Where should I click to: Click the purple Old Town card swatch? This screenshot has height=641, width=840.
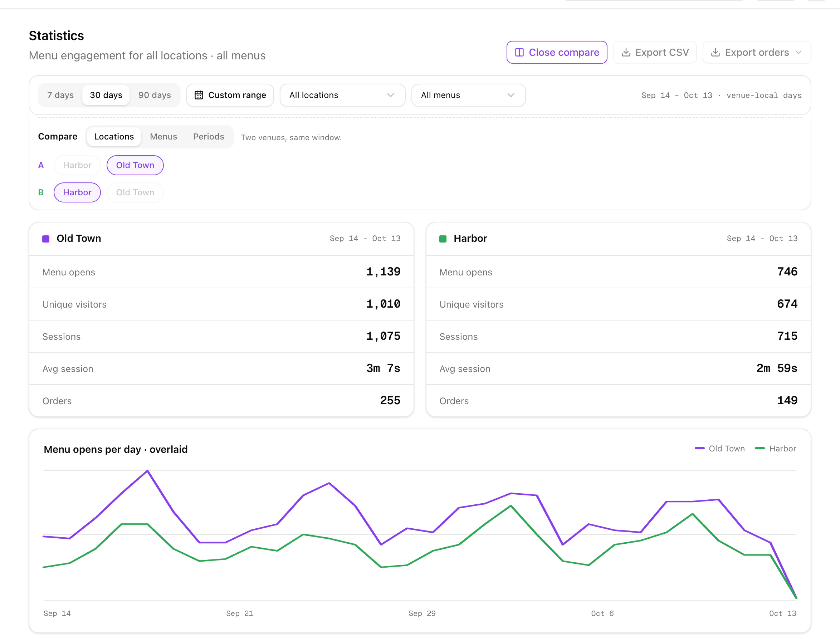coord(46,239)
